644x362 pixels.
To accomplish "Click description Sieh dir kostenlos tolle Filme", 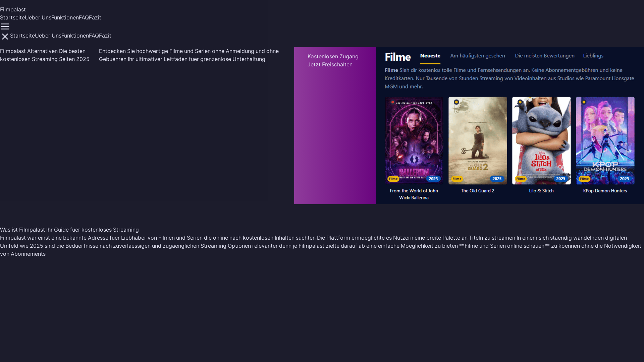I will coord(509,78).
